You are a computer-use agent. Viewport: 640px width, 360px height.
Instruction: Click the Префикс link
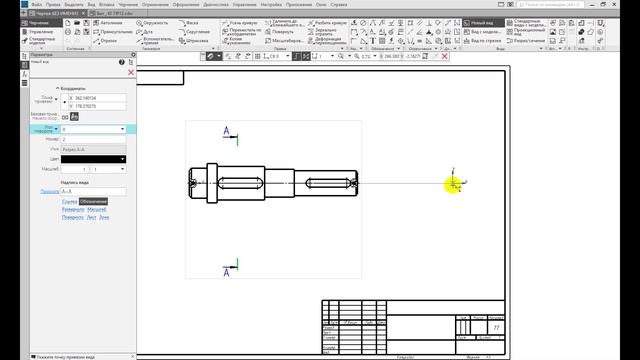click(49, 191)
